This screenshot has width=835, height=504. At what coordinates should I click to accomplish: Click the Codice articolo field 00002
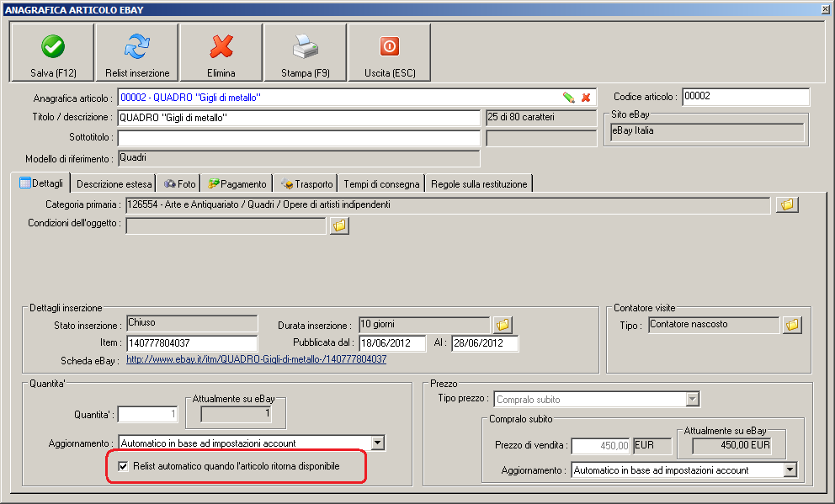(746, 97)
